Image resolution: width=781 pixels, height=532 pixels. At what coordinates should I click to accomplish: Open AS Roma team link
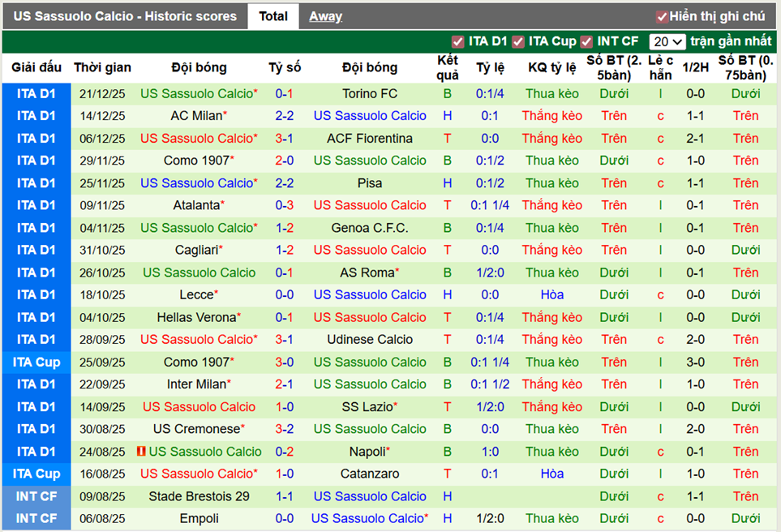[x=367, y=272]
